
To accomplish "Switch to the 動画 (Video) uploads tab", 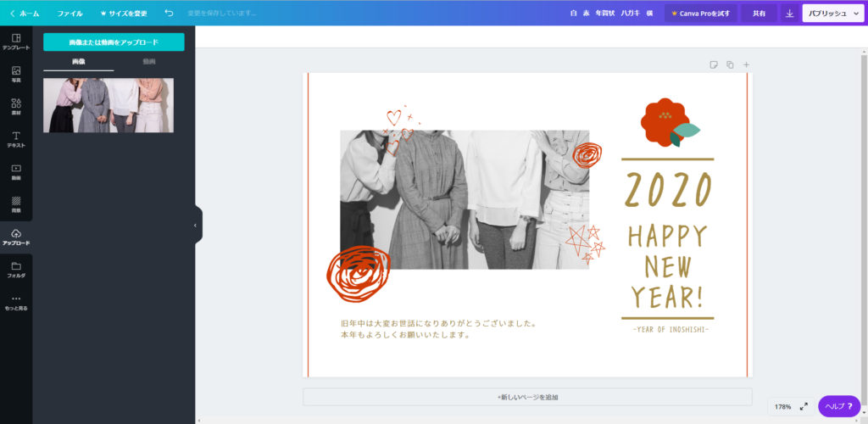I will click(149, 62).
